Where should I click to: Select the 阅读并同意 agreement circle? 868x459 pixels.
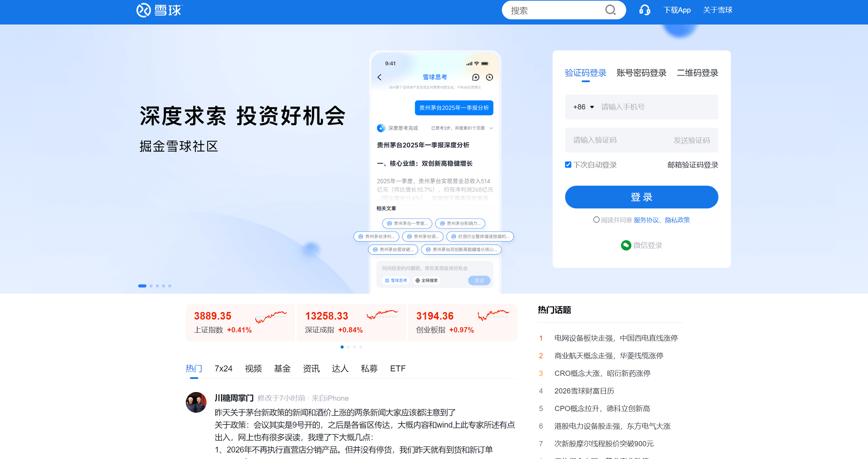click(596, 219)
